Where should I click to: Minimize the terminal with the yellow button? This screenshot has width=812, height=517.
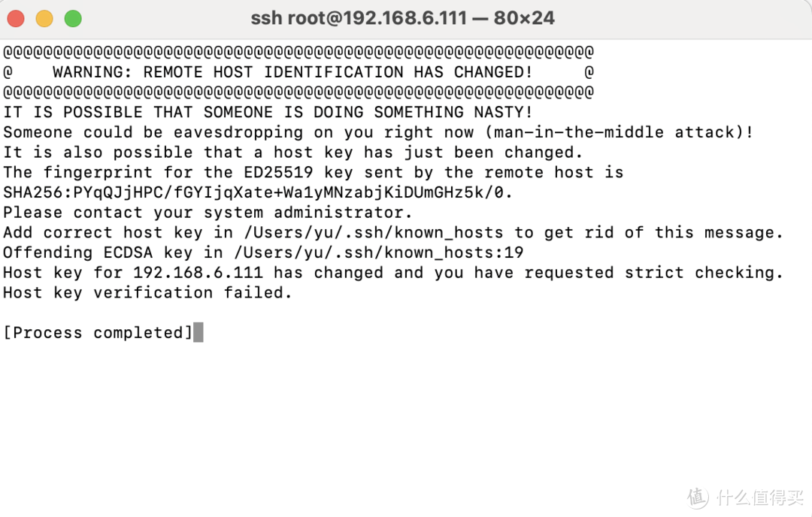pyautogui.click(x=44, y=19)
